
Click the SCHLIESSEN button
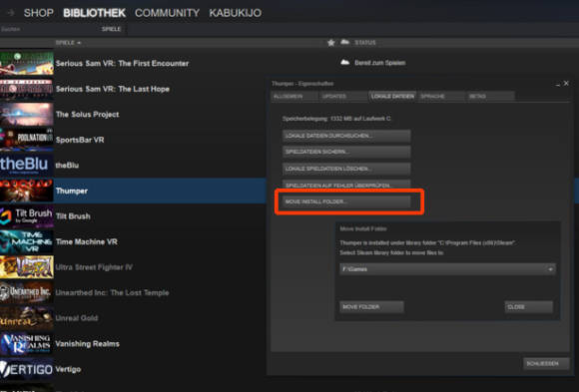coord(546,364)
